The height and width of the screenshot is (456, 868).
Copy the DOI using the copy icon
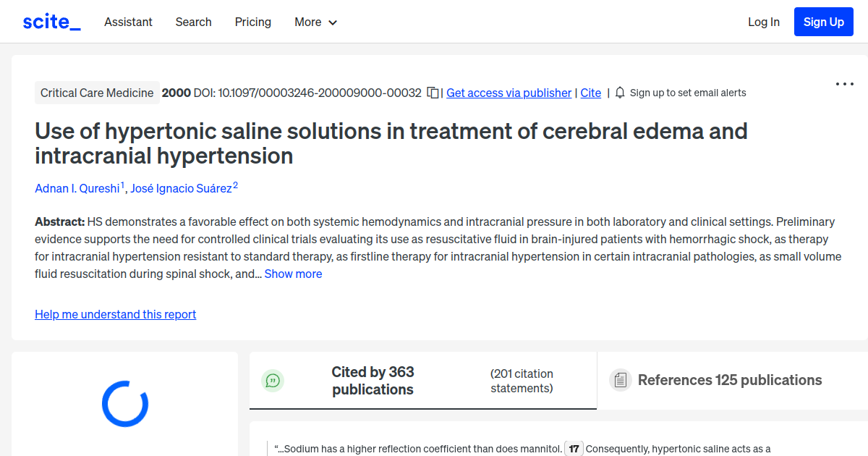[431, 93]
